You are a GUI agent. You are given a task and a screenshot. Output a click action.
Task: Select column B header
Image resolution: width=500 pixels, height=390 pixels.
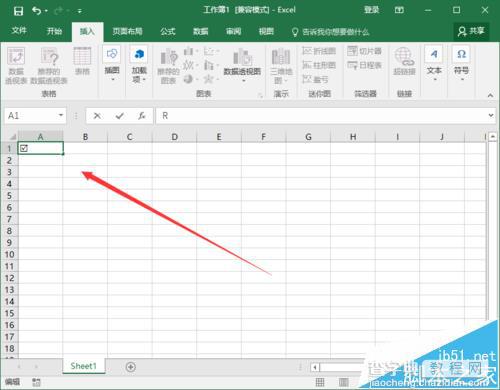click(x=85, y=137)
